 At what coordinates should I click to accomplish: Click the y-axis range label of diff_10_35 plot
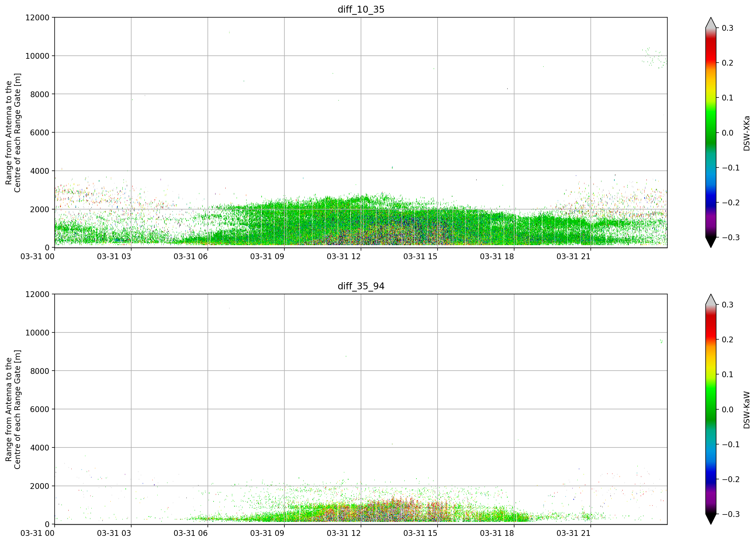pos(13,133)
